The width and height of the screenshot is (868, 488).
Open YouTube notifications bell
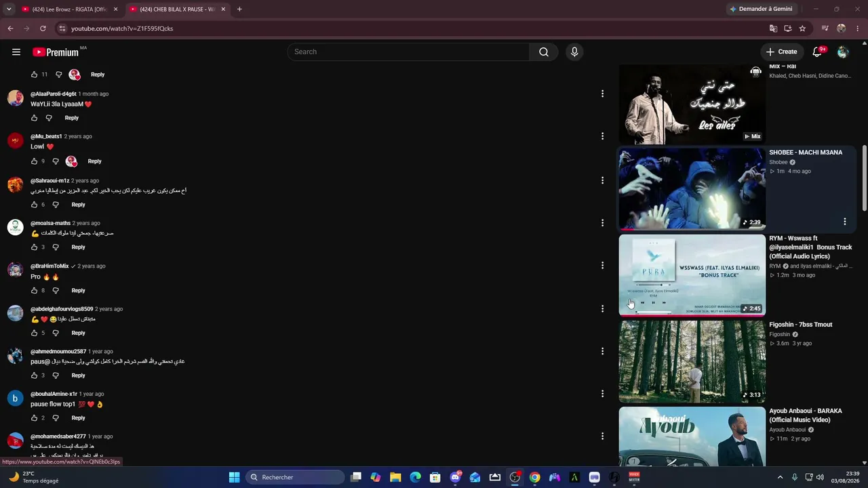click(817, 52)
